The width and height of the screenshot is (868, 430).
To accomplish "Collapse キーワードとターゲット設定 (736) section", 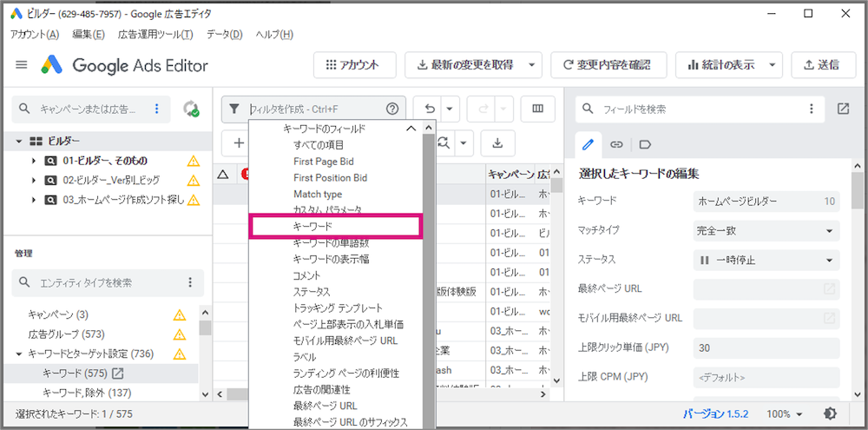I will 19,354.
